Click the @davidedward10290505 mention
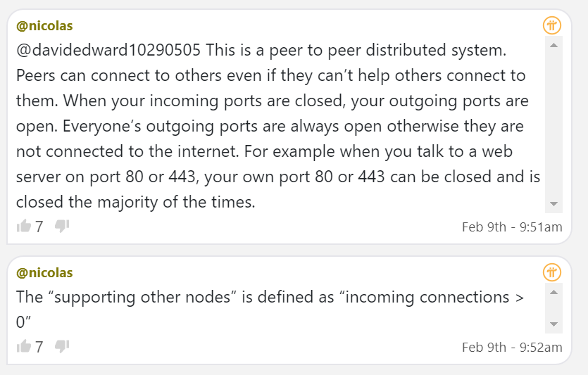 (108, 50)
